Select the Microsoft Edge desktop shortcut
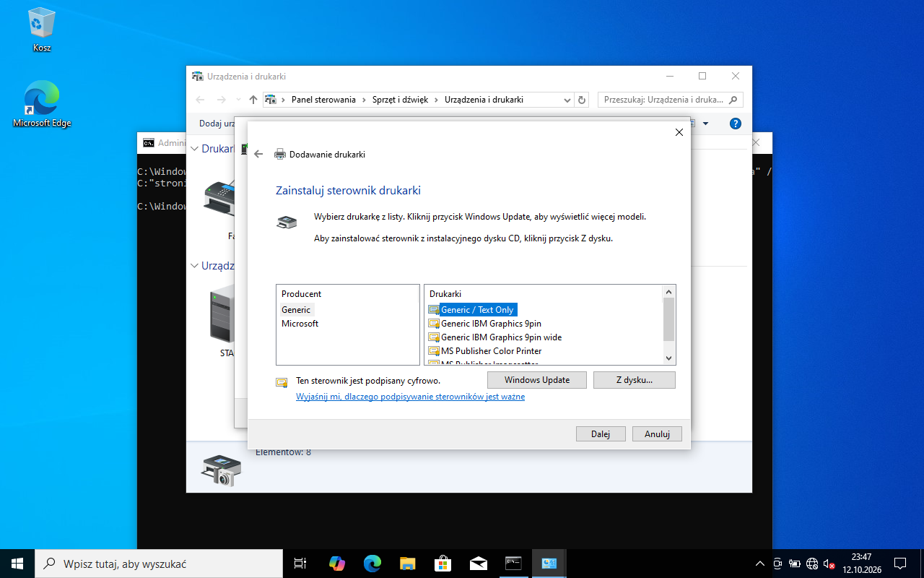Viewport: 924px width, 578px height. 42,104
